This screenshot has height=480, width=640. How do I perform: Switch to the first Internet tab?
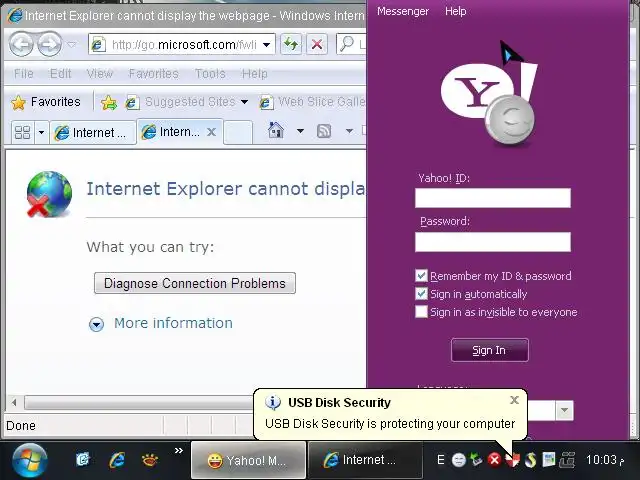point(93,132)
